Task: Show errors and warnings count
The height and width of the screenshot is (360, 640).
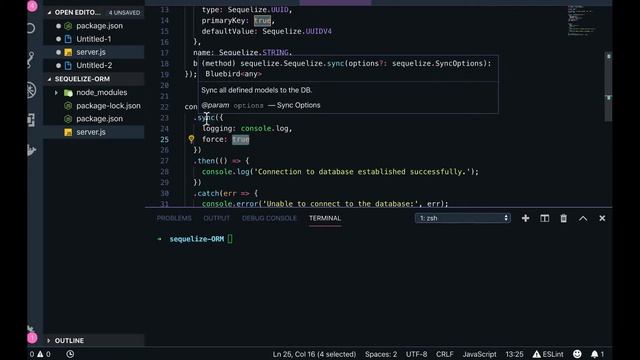Action: [x=40, y=354]
